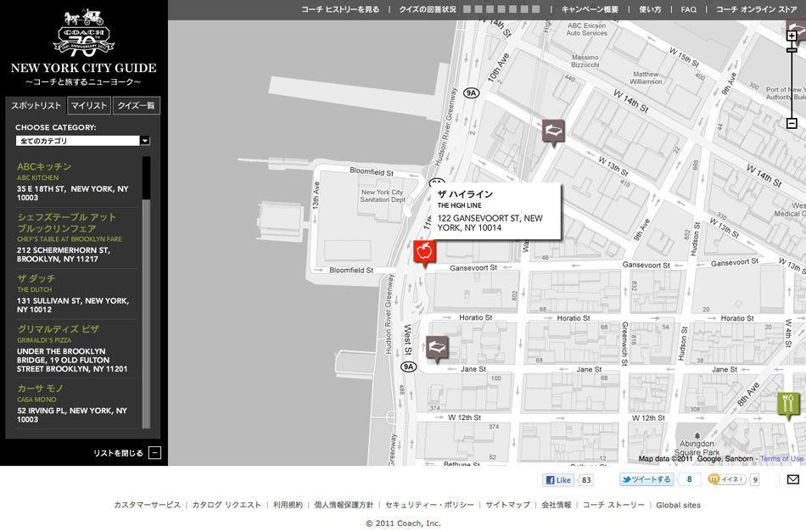806x532 pixels.
Task: Click the ザ ハイライン info popup title
Action: click(465, 193)
